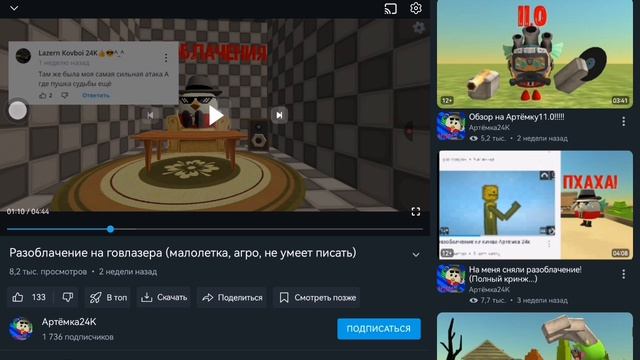
Task: Download the video via Скачать
Action: [x=164, y=298]
